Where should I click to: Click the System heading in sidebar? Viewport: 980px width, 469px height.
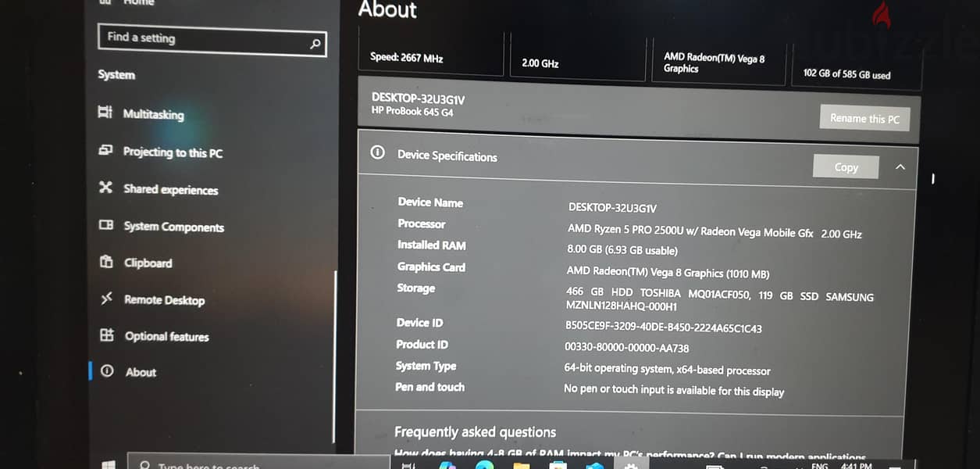point(116,74)
